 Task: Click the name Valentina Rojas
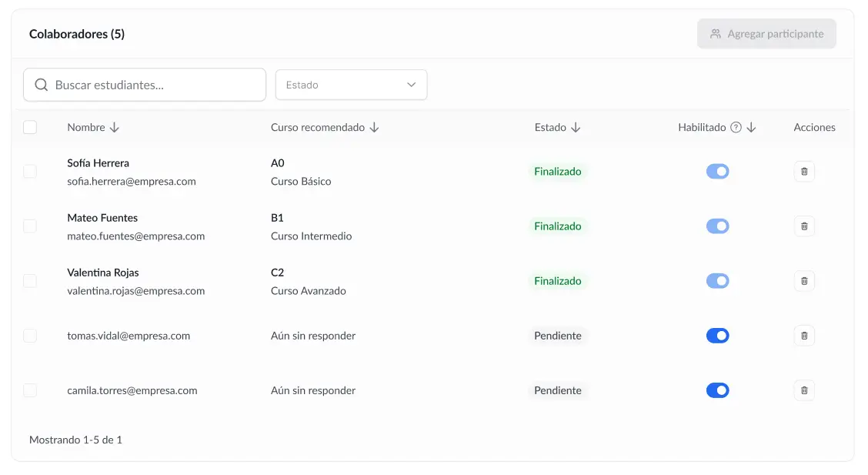click(x=103, y=273)
